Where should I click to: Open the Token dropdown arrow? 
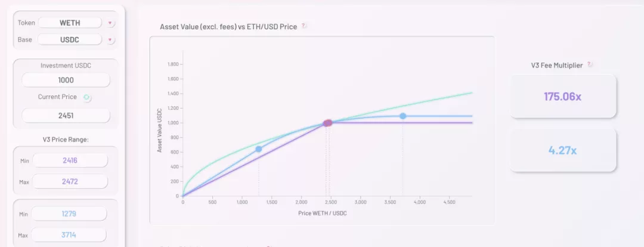(x=110, y=23)
